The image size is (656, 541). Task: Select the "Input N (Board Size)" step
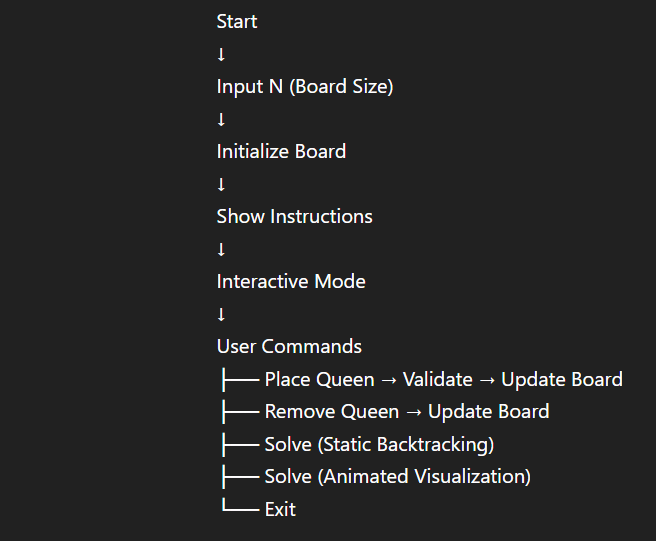(305, 87)
